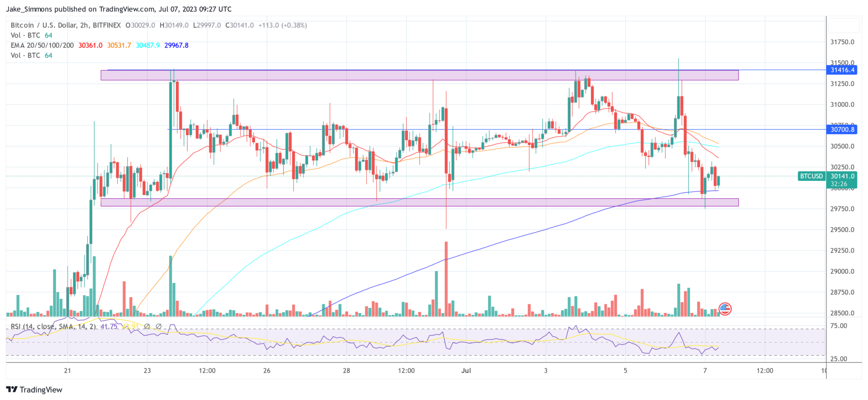Viewport: 868px width, 400px height.
Task: Click the cyan EMA value 30487.9
Action: [x=148, y=45]
